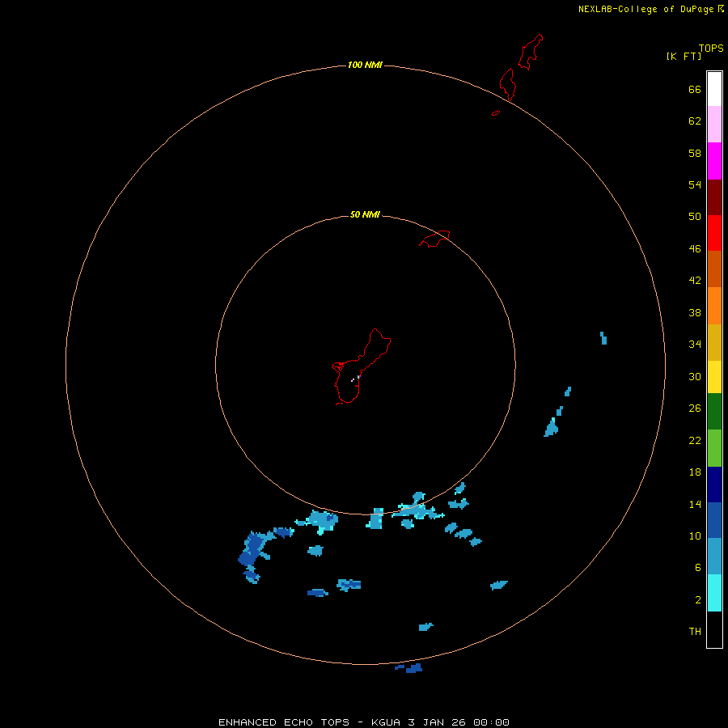The height and width of the screenshot is (728, 728).
Task: Click the TOPS legend title
Action: [x=711, y=48]
